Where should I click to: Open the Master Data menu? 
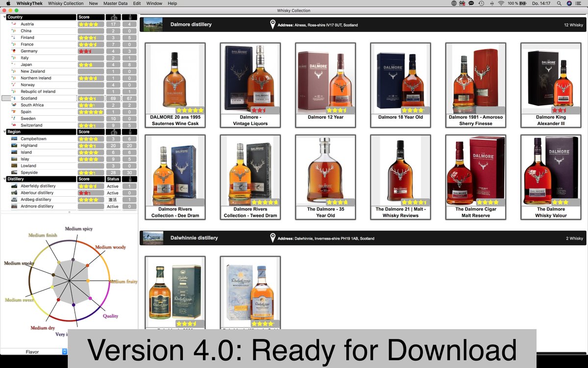coord(116,3)
